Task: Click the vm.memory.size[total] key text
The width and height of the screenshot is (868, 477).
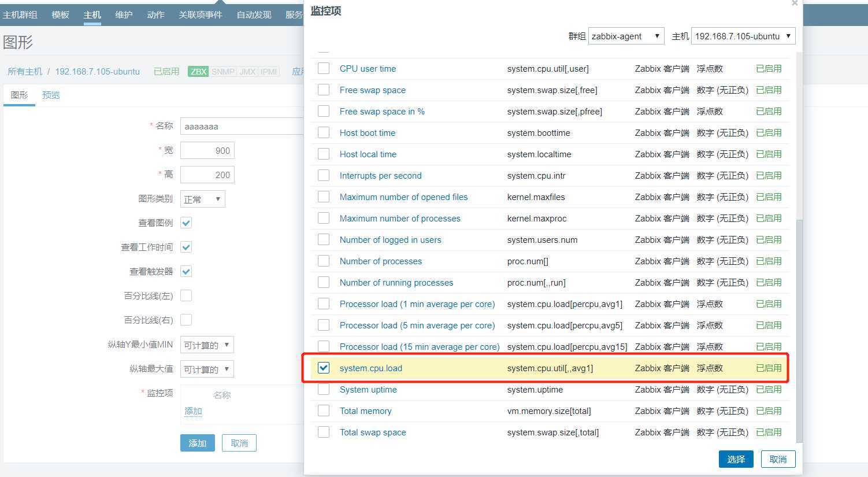Action: pyautogui.click(x=548, y=411)
